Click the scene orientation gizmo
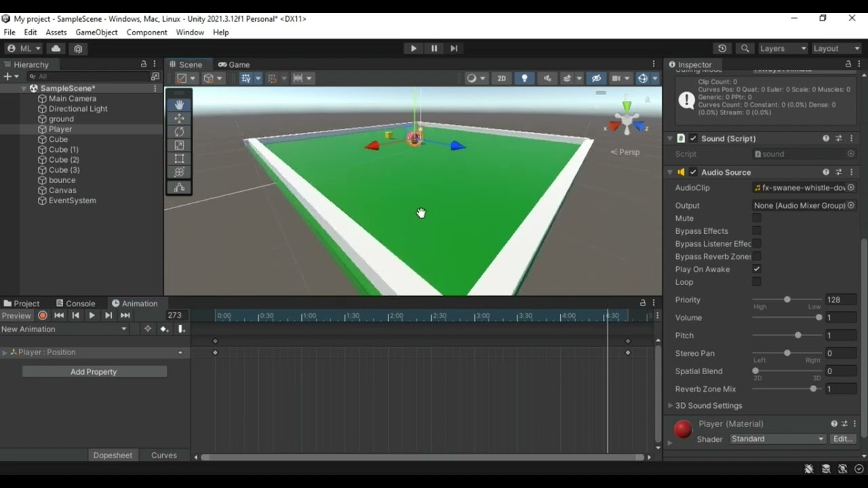The image size is (868, 488). pyautogui.click(x=627, y=119)
